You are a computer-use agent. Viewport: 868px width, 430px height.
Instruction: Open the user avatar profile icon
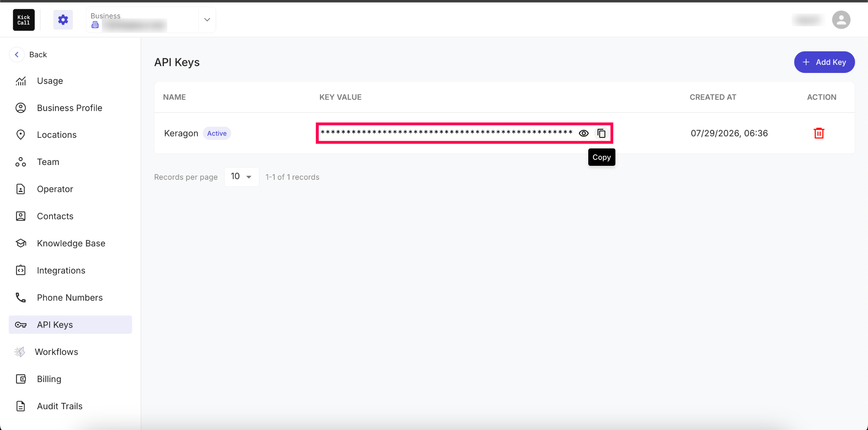click(841, 20)
